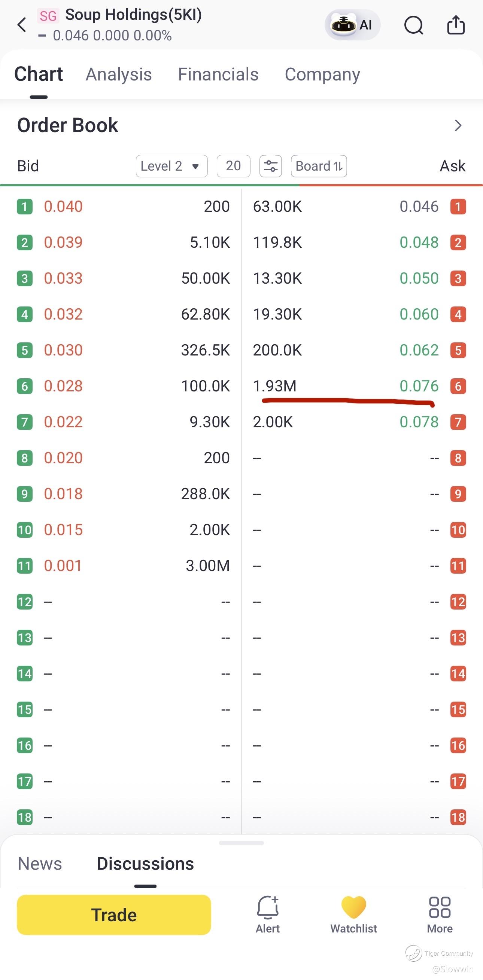Switch to the Financials tab
The image size is (483, 980).
coord(218,74)
